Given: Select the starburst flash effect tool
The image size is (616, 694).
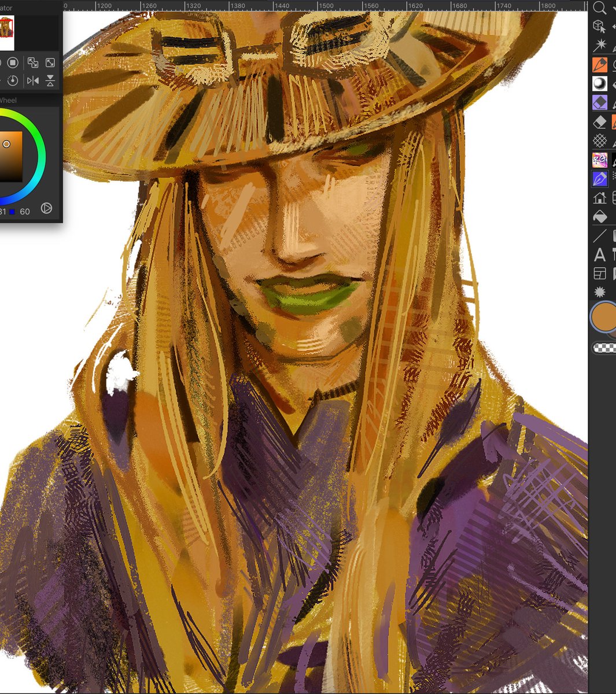Looking at the screenshot, I should (x=600, y=292).
